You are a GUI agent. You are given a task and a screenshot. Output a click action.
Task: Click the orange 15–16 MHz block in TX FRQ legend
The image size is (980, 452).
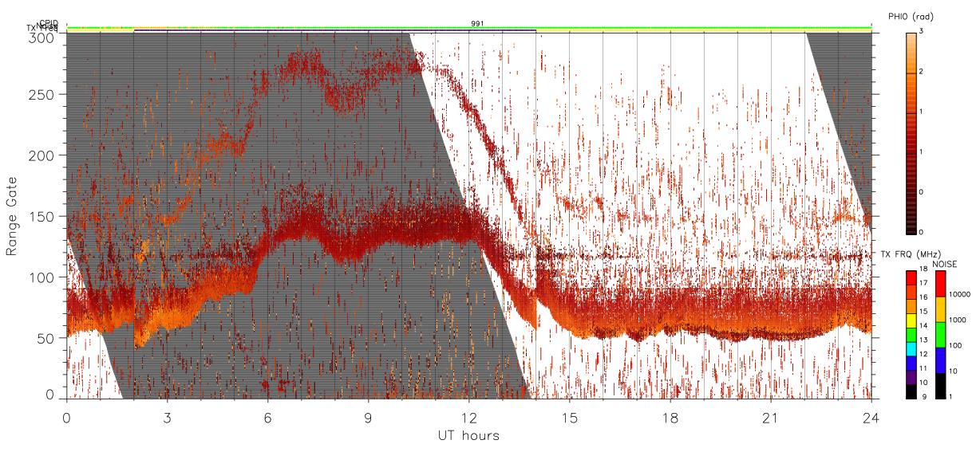tap(911, 305)
